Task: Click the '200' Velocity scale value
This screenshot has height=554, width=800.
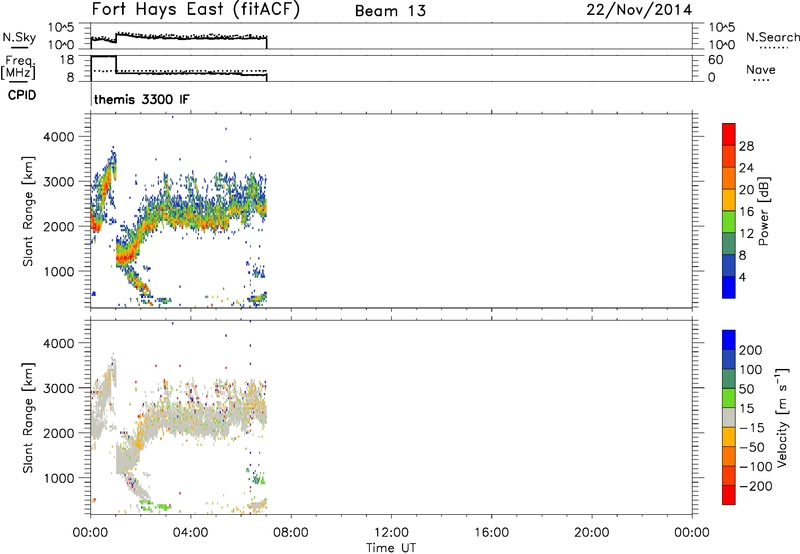Action: pyautogui.click(x=750, y=350)
